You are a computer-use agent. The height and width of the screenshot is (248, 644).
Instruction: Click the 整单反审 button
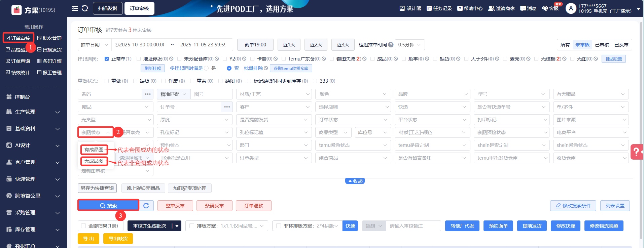click(x=175, y=206)
